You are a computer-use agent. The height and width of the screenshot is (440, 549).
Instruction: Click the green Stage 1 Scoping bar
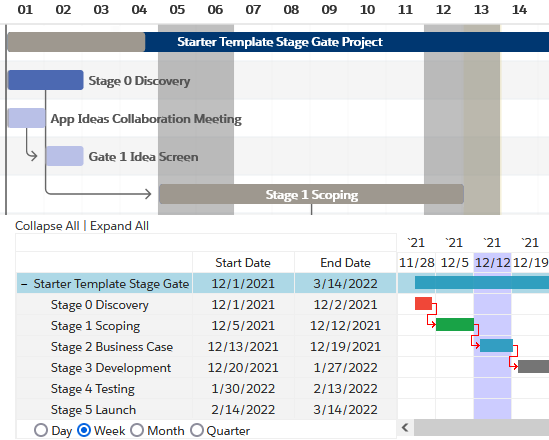pos(455,324)
